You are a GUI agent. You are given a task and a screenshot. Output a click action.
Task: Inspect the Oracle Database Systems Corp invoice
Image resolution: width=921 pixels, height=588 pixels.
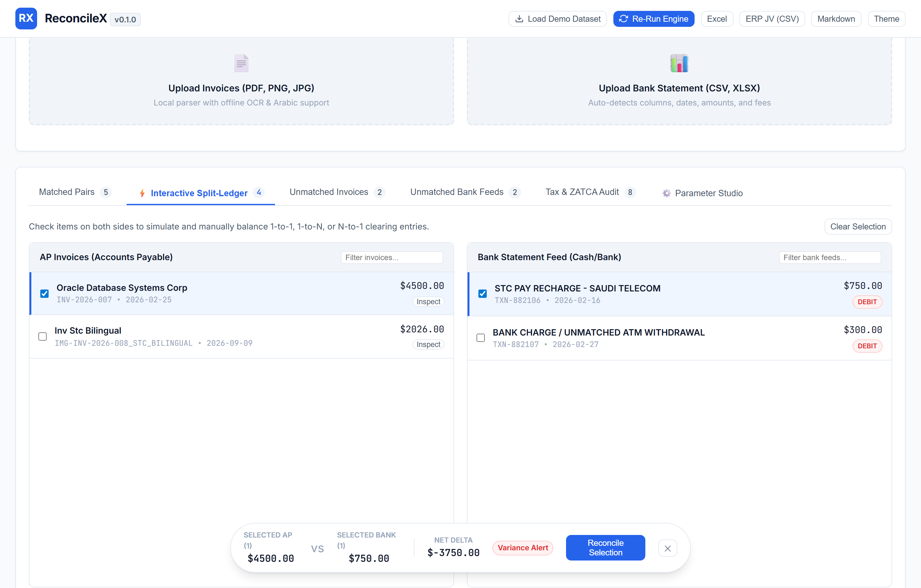[x=429, y=302]
